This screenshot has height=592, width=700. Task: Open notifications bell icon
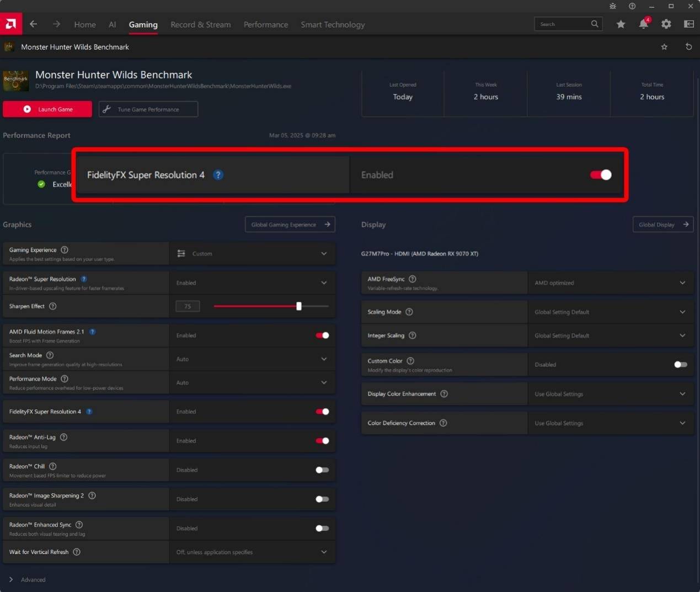tap(643, 24)
